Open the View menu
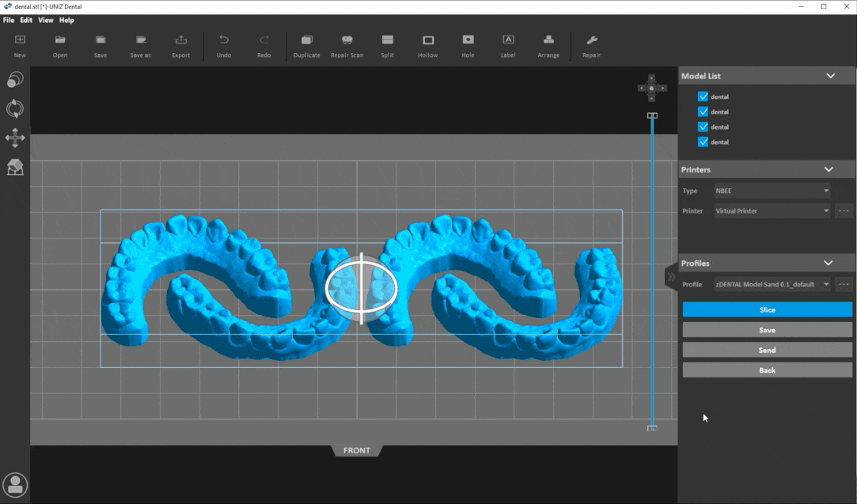The image size is (857, 504). click(x=46, y=20)
